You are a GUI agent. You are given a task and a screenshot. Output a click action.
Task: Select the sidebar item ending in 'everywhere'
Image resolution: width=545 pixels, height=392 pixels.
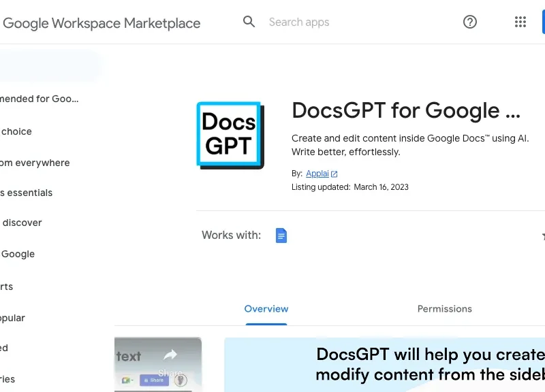pos(35,163)
